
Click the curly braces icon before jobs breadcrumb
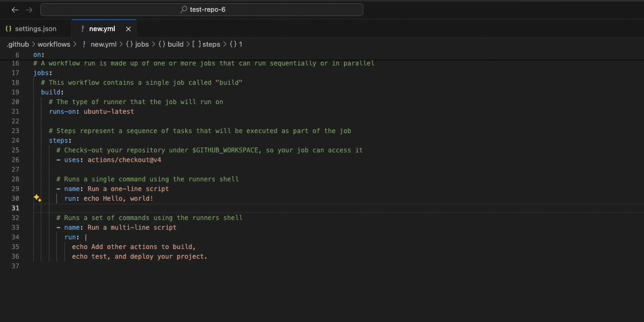point(129,45)
